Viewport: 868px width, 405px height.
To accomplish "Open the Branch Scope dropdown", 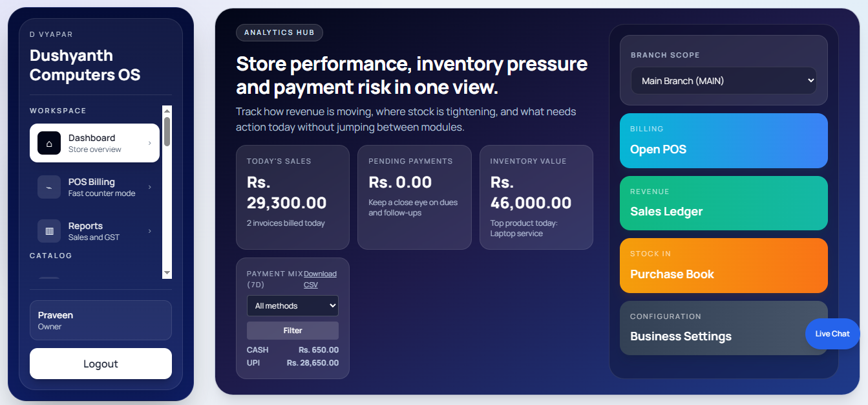I will click(723, 81).
